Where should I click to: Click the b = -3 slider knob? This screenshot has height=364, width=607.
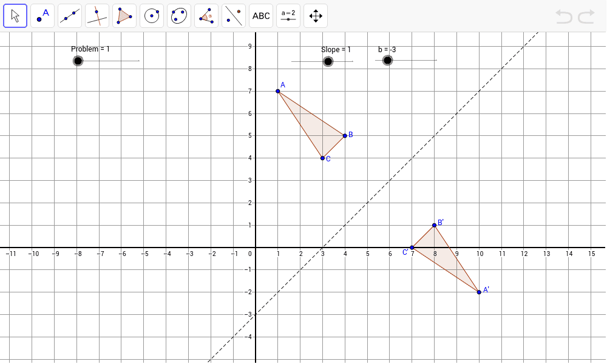pyautogui.click(x=387, y=59)
